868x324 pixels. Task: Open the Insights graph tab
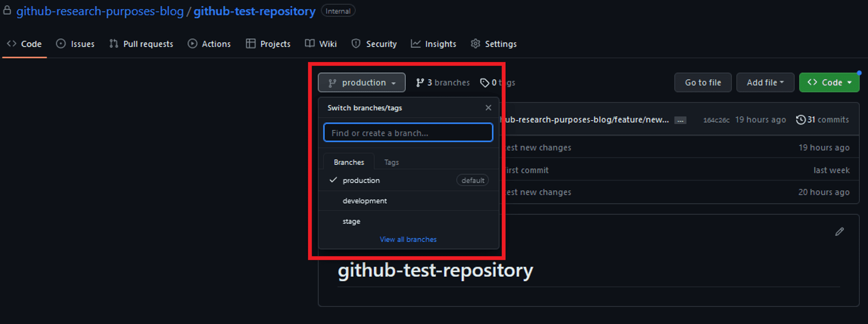[x=433, y=44]
